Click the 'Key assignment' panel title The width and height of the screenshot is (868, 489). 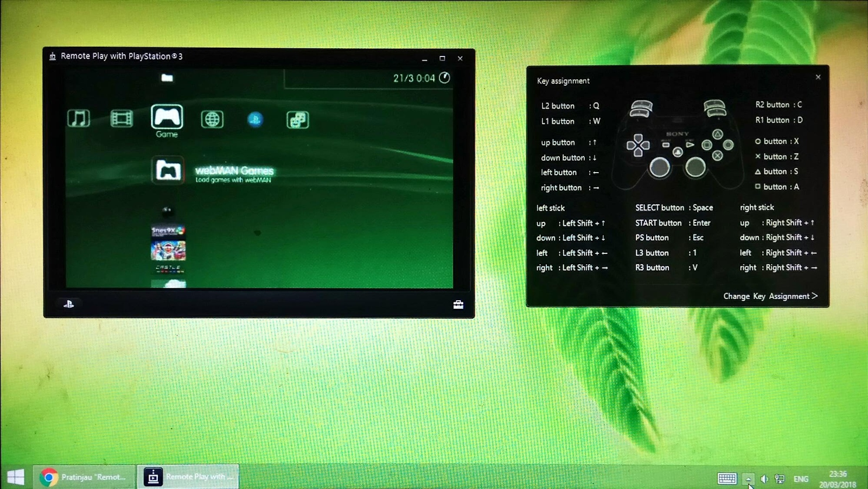(x=563, y=81)
